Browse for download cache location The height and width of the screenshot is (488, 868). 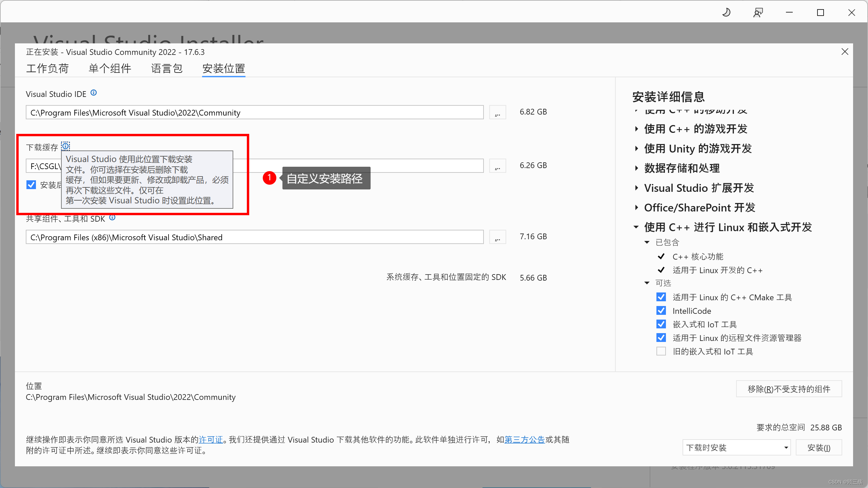(497, 165)
